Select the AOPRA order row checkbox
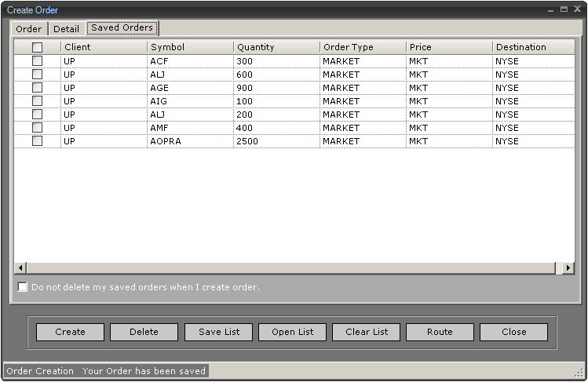Screen dimensions: 588x382 [37, 141]
